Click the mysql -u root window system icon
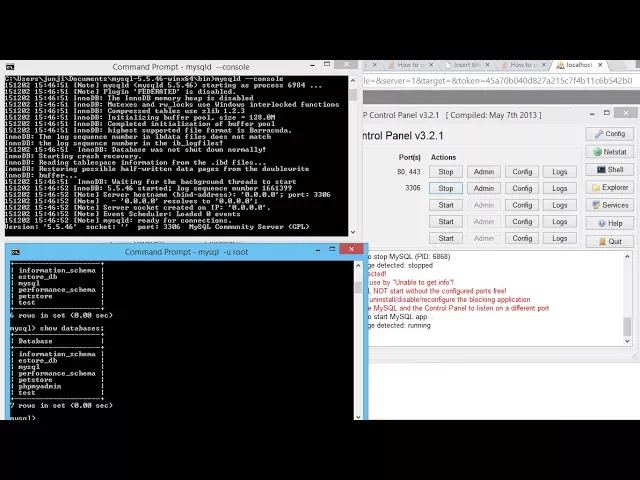 point(16,252)
